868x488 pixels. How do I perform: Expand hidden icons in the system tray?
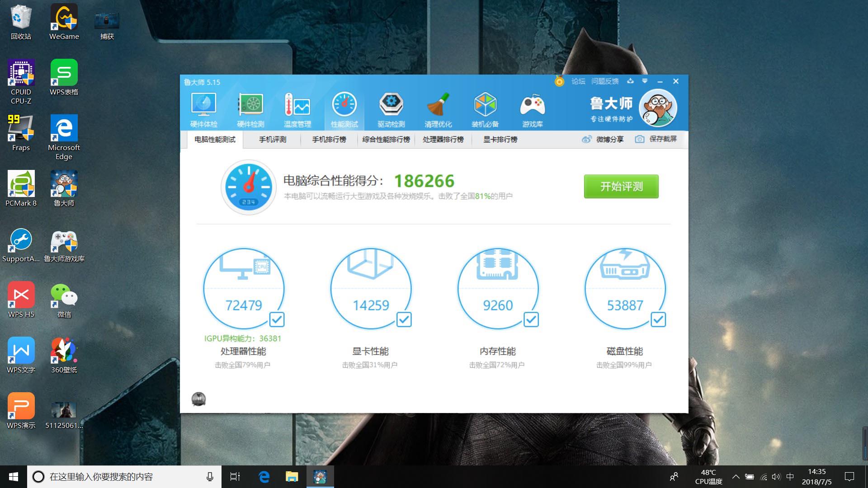pos(736,476)
